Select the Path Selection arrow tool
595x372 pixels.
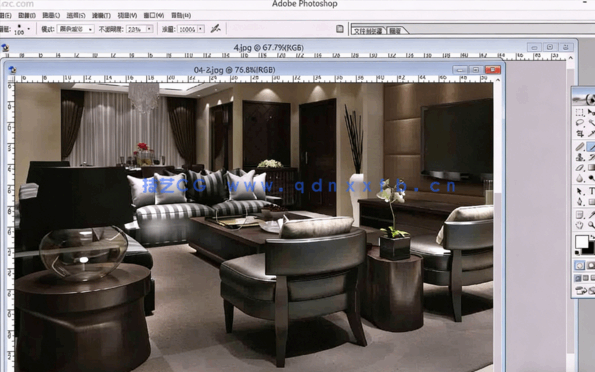click(x=580, y=191)
